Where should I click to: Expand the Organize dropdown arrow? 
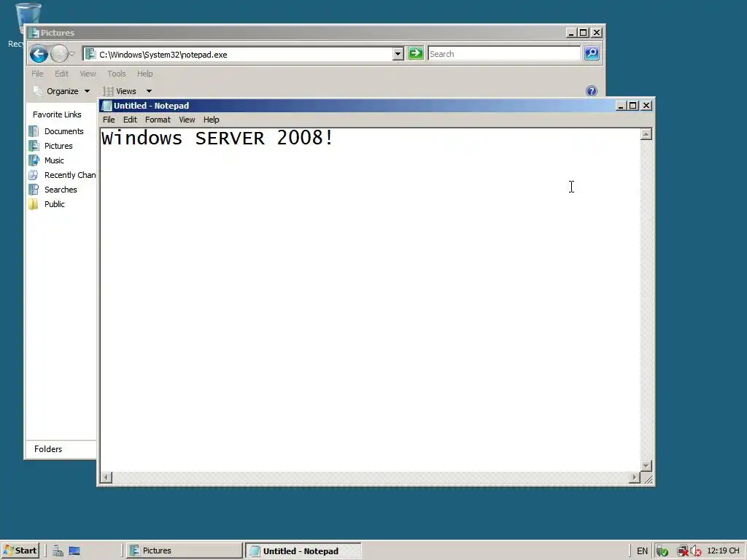click(x=88, y=91)
